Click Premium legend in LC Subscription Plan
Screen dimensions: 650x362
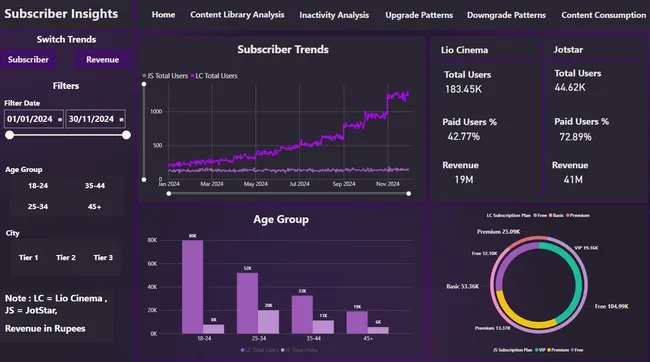point(578,216)
